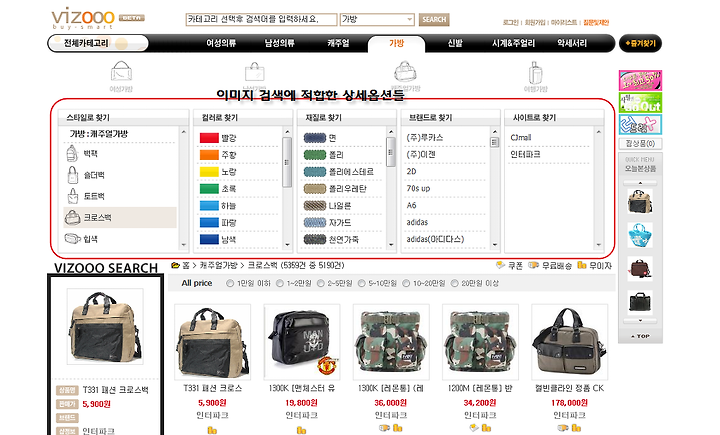This screenshot has height=435, width=720.
Task: Pick the 남색 navy color swatch
Action: tap(209, 239)
